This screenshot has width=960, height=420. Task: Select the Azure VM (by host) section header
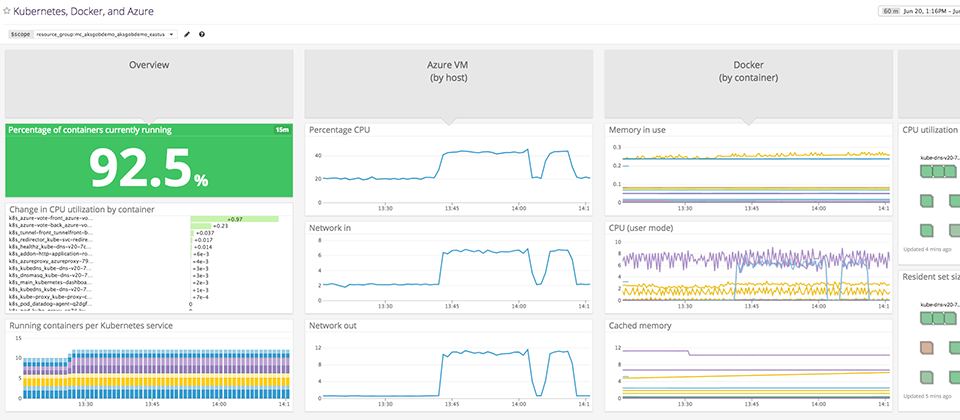[x=449, y=71]
